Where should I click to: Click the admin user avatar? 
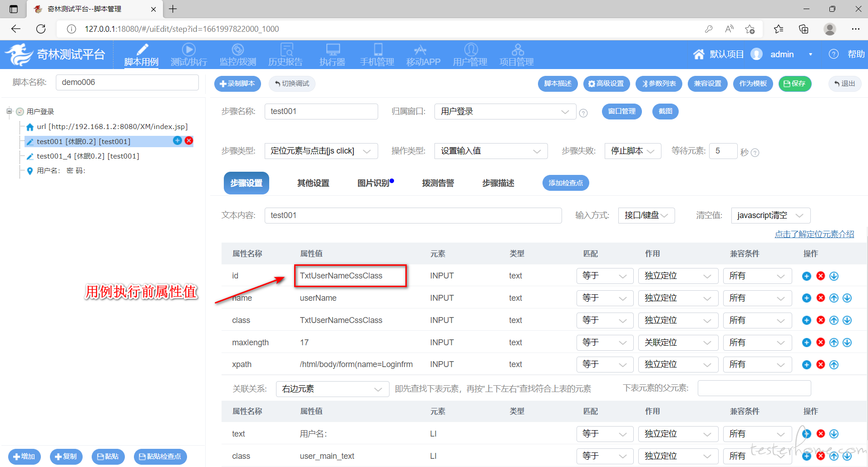pos(756,54)
